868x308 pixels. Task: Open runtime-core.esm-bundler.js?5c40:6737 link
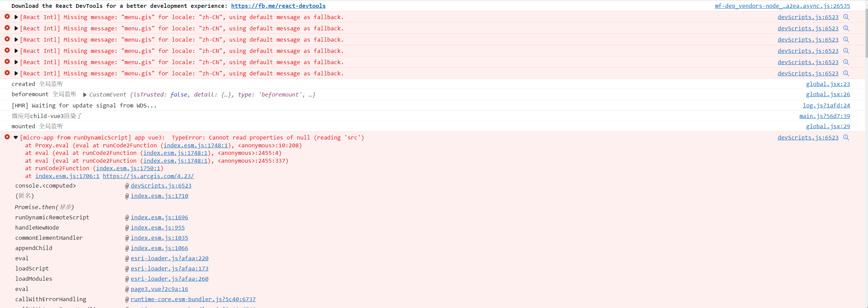[x=193, y=299]
